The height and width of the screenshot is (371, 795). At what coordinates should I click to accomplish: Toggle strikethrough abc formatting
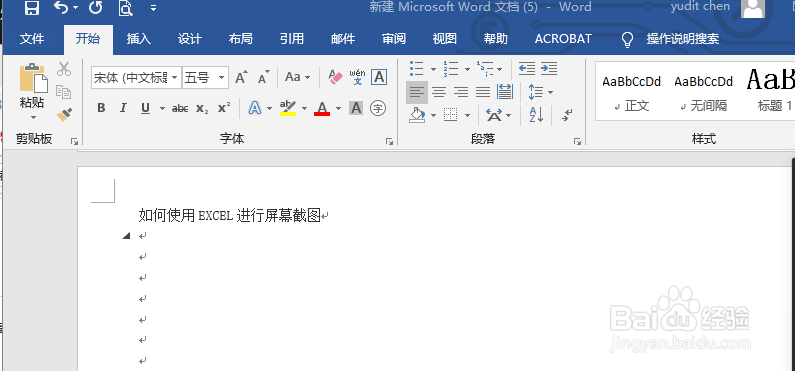[180, 107]
